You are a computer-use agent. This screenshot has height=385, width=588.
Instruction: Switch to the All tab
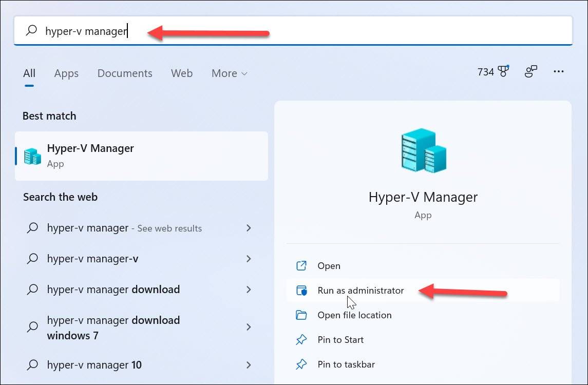(29, 73)
